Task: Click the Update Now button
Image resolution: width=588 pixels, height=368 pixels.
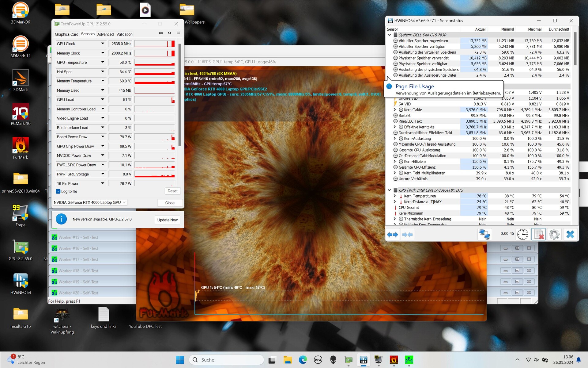Action: (167, 220)
